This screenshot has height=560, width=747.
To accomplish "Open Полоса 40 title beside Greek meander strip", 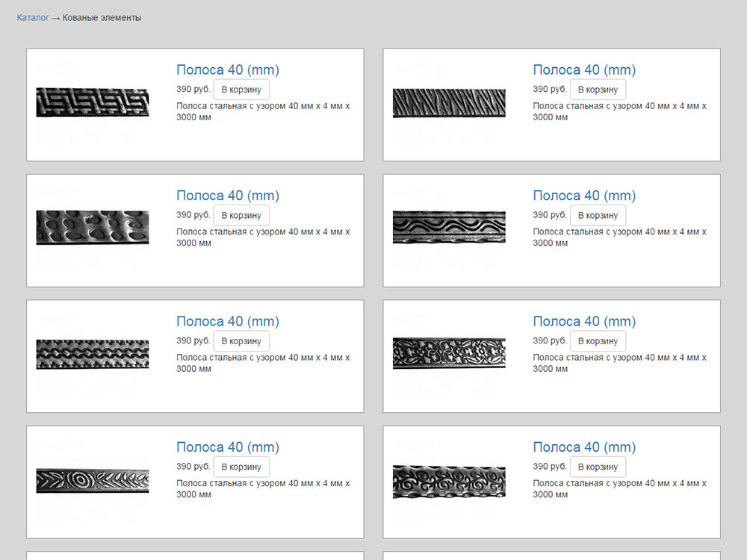I will pos(228,70).
